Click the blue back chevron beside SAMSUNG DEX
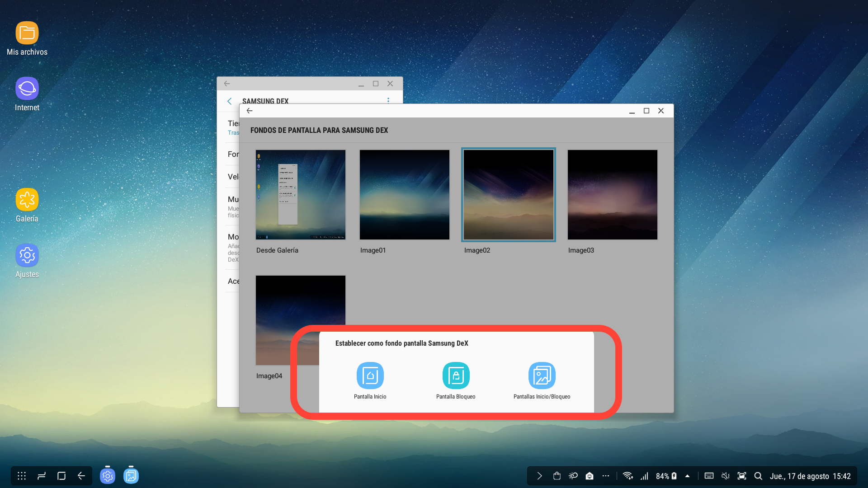This screenshot has height=488, width=868. pos(230,101)
